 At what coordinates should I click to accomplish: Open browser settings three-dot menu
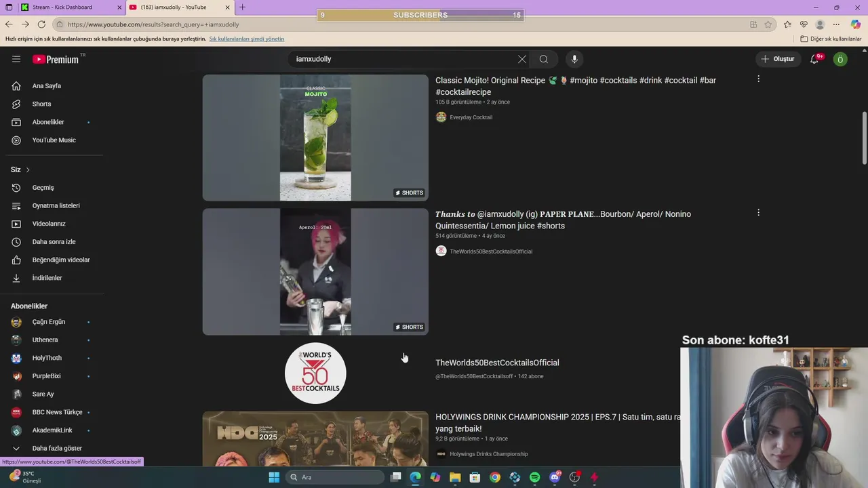point(837,24)
